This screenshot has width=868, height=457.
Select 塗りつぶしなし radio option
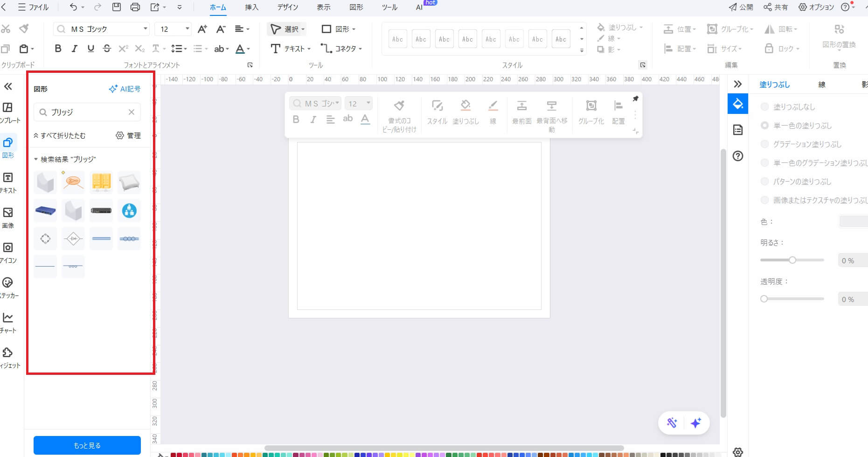pyautogui.click(x=764, y=107)
